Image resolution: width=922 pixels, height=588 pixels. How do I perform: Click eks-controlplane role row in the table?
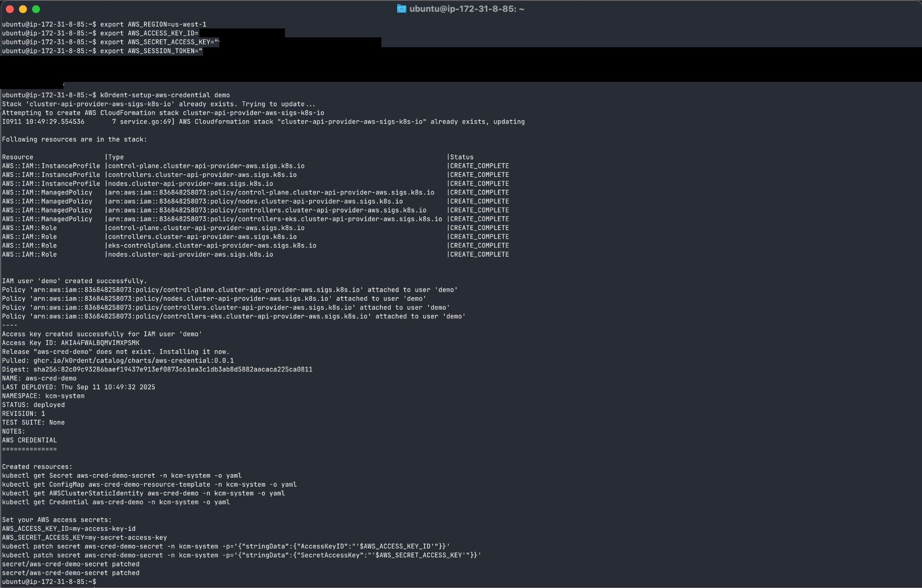coord(212,246)
